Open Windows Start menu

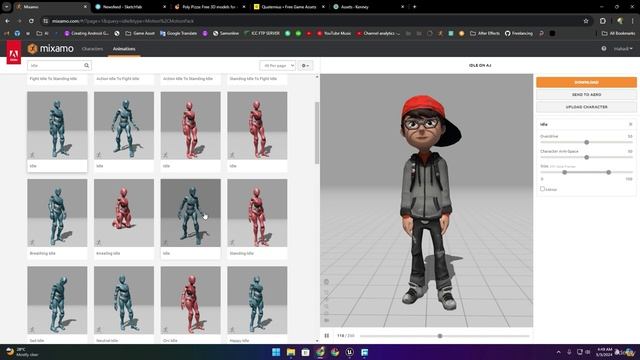276,352
